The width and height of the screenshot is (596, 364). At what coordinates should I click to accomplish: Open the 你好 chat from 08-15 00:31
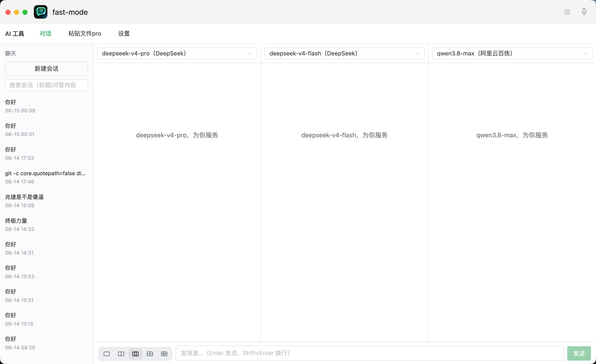(46, 130)
